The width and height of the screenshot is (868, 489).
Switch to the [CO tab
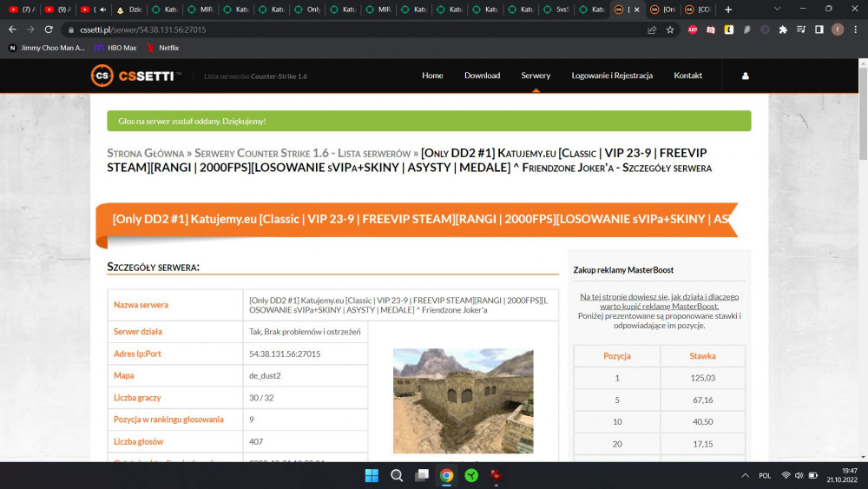(698, 10)
